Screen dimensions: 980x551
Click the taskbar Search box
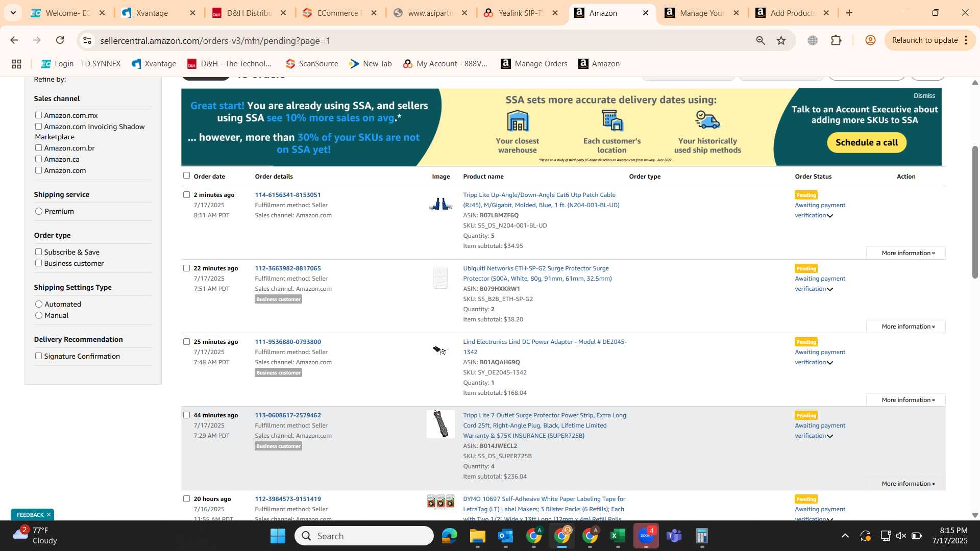pyautogui.click(x=364, y=536)
